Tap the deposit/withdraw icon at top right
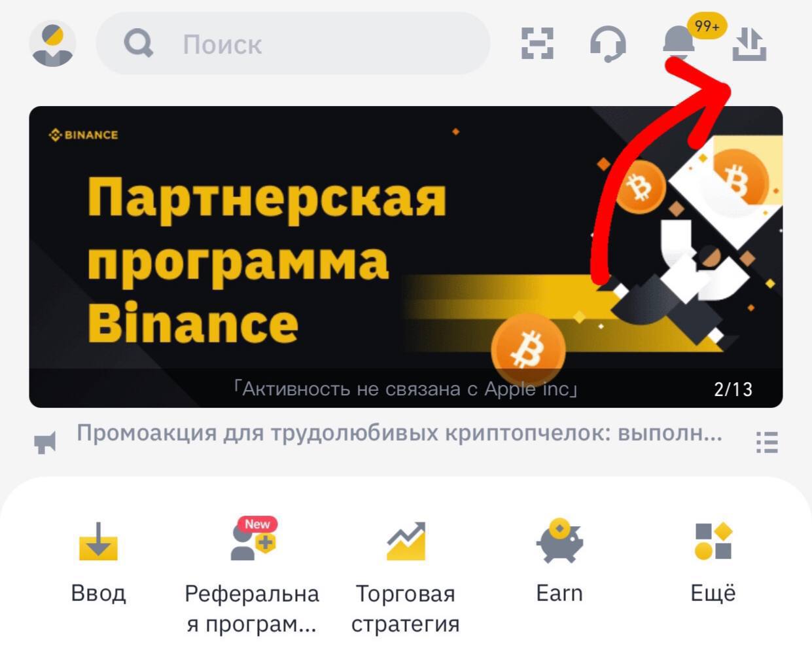This screenshot has width=812, height=646. coord(749,44)
